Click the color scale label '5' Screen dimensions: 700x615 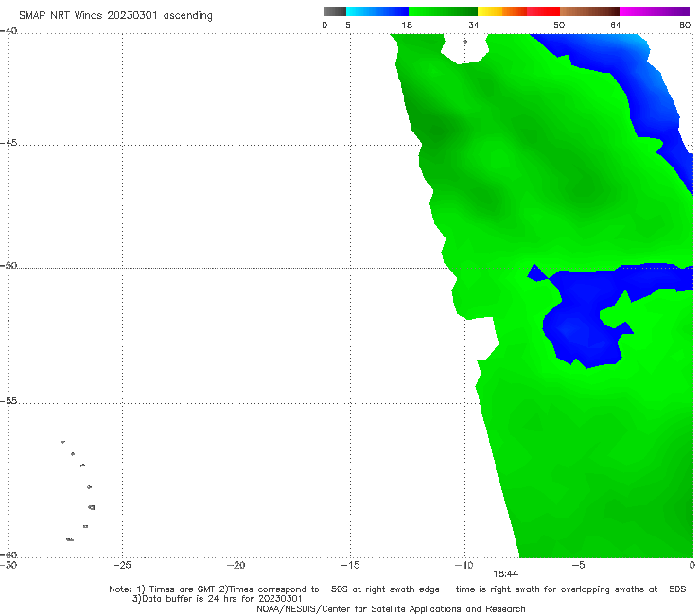point(348,25)
